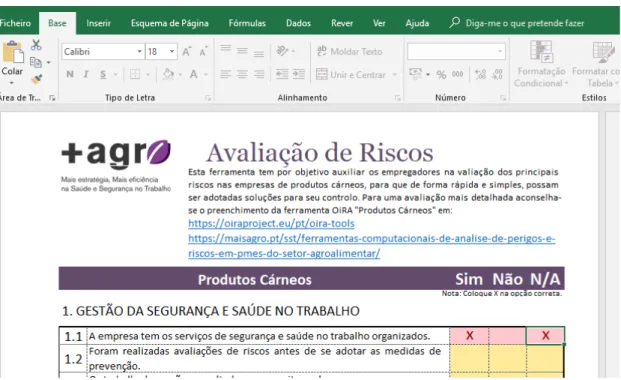Expand Unir e Centrar dropdown arrow
This screenshot has width=621, height=380.
point(394,74)
